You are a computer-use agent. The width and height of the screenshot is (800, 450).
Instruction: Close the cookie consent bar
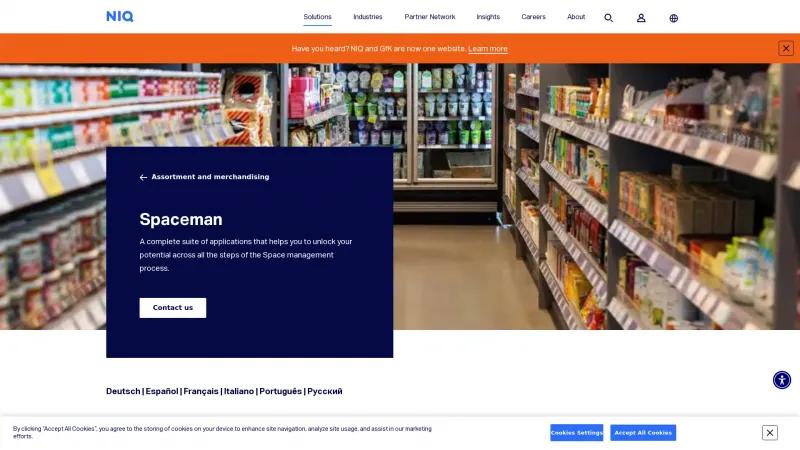point(770,433)
